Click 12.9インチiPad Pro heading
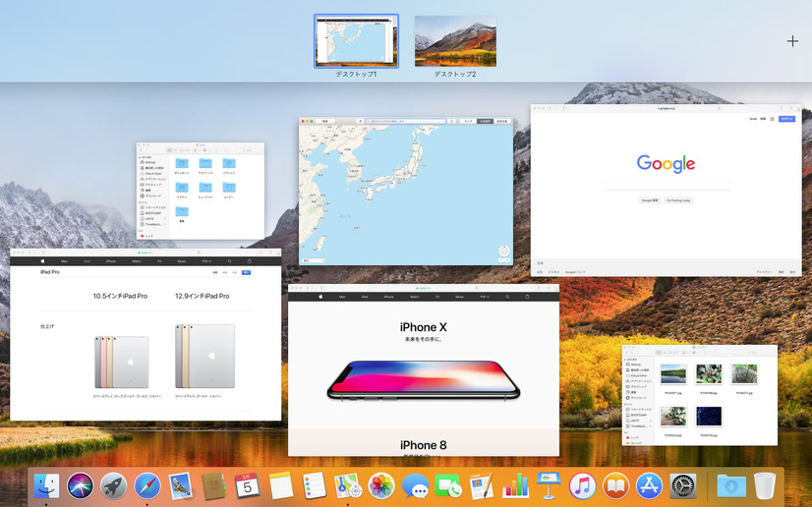The width and height of the screenshot is (812, 507). click(x=202, y=296)
